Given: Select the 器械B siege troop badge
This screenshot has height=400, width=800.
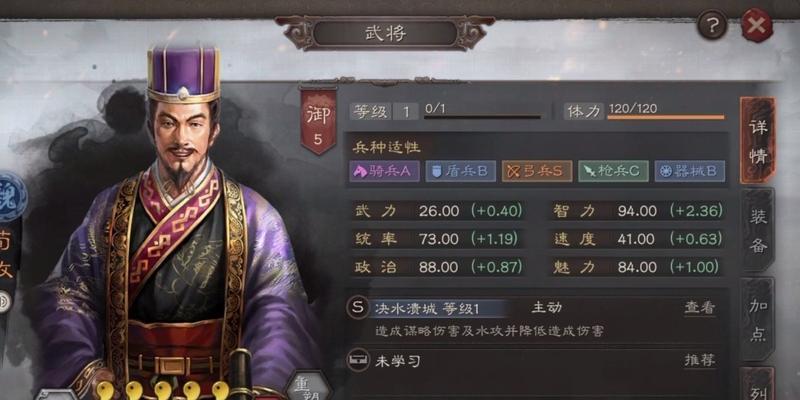Looking at the screenshot, I should click(x=690, y=171).
